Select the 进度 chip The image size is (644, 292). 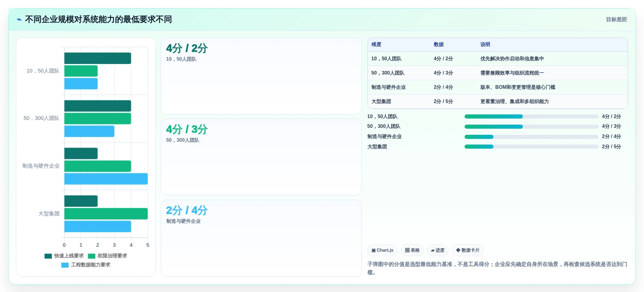click(438, 250)
